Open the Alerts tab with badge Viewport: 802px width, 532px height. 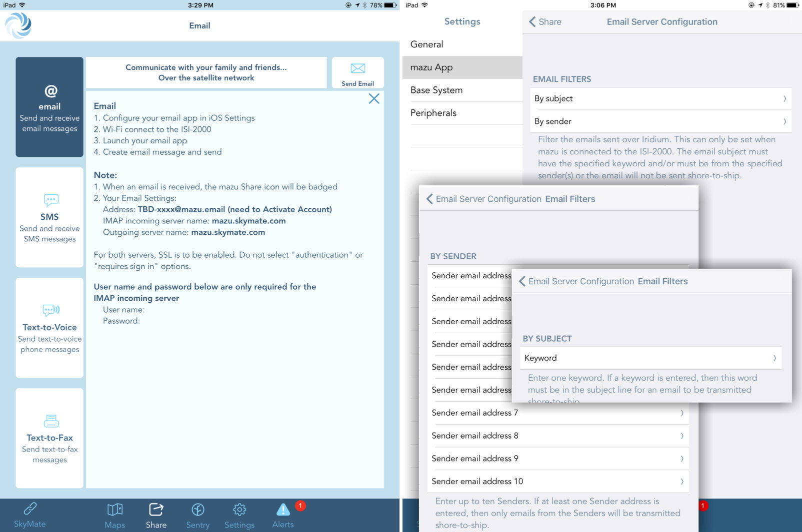(283, 516)
